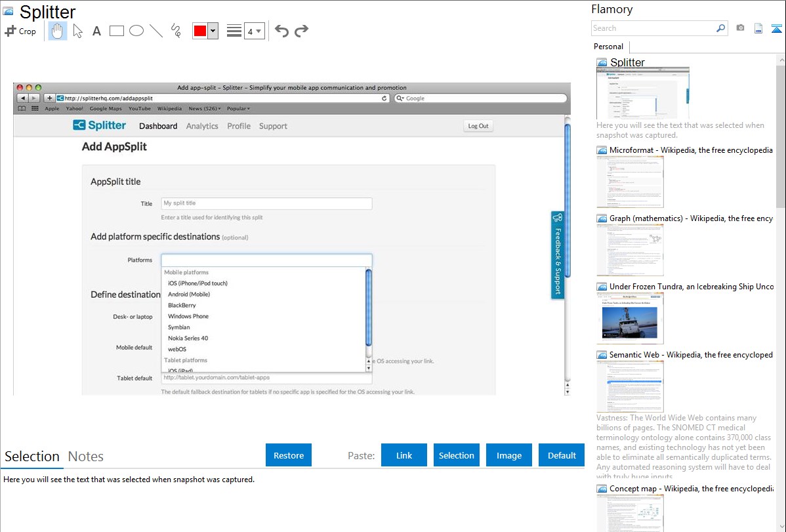Open the Splitter snapshot thumbnail
Screen dimensions: 786x532
tap(642, 93)
